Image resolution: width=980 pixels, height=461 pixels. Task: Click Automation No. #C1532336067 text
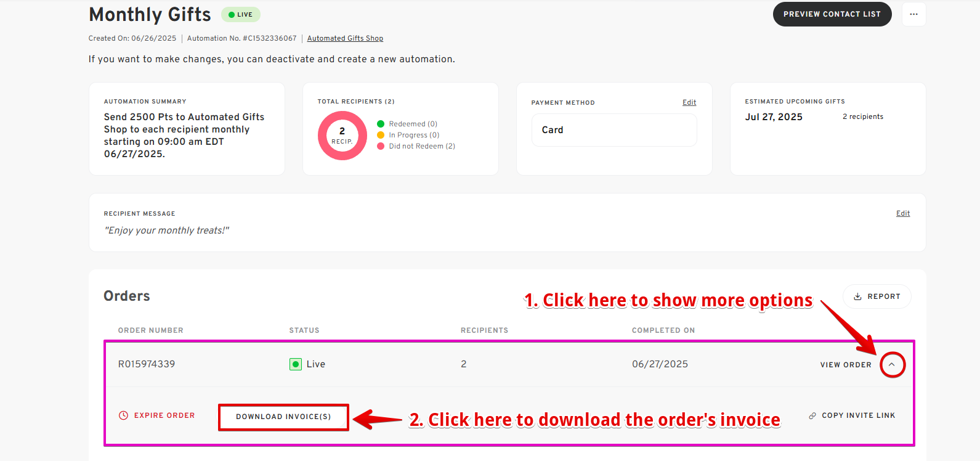(242, 38)
